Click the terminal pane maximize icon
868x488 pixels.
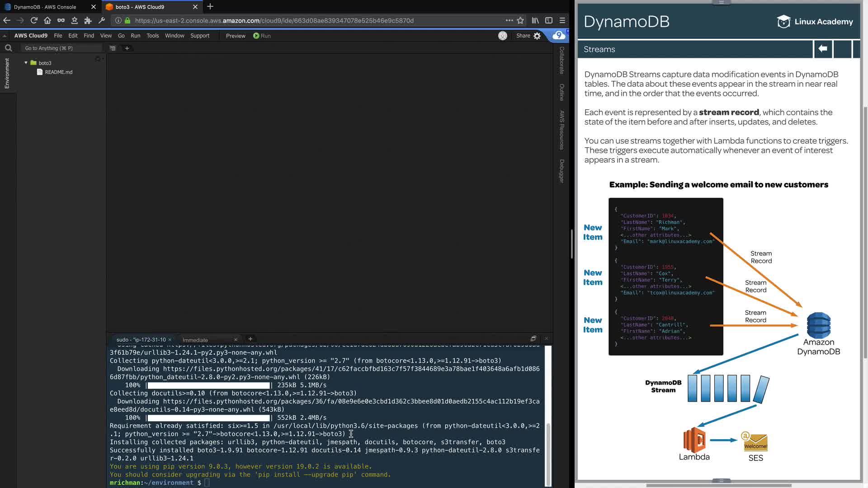point(533,338)
